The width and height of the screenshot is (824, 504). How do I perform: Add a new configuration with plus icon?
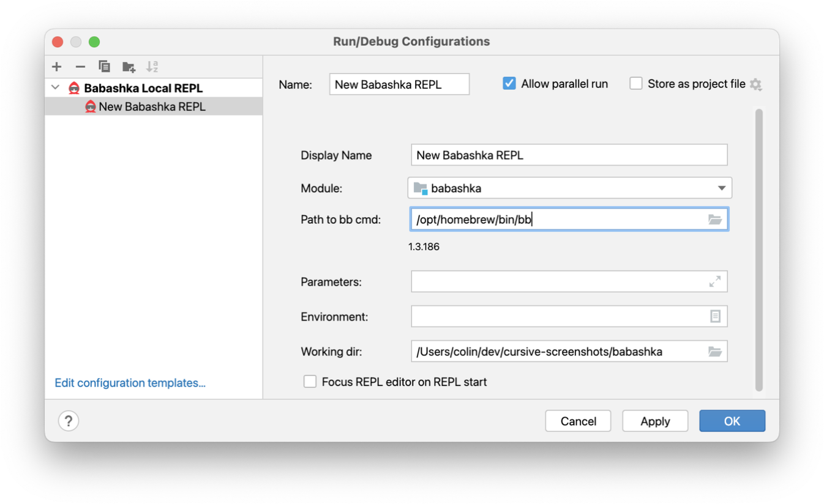(57, 67)
